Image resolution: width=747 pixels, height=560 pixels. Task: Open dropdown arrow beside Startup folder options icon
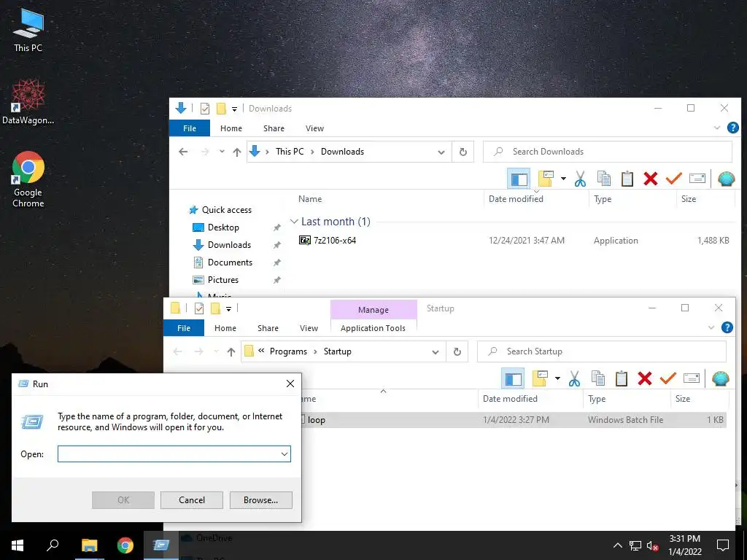click(x=557, y=379)
